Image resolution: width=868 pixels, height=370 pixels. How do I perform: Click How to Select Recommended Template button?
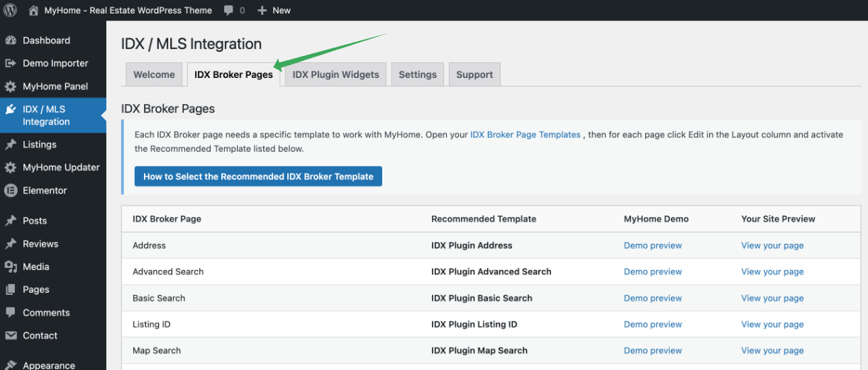coord(258,176)
